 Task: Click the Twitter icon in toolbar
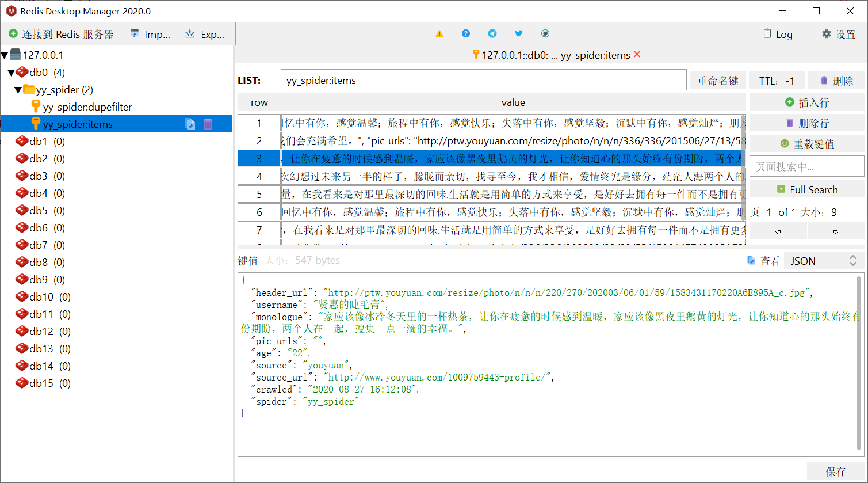click(x=518, y=33)
